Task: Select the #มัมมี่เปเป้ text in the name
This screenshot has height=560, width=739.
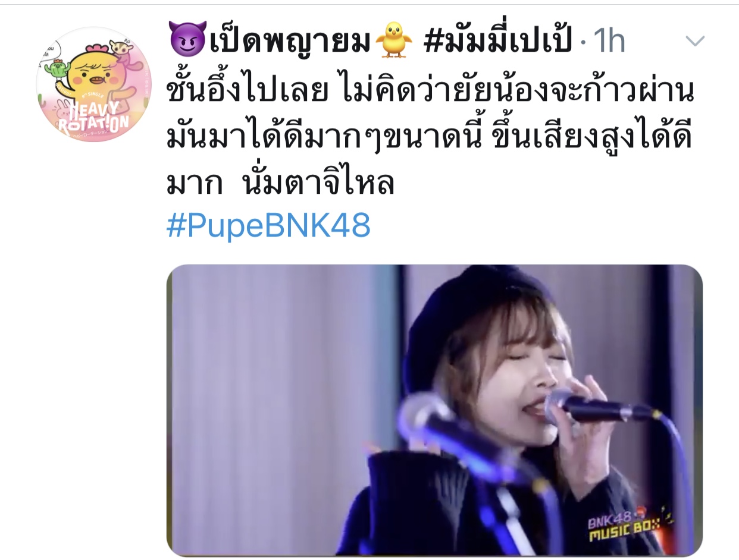Action: pos(497,42)
